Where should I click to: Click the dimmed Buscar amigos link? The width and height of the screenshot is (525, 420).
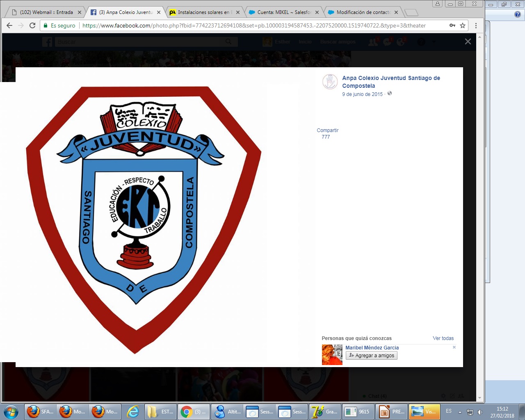pyautogui.click(x=338, y=42)
